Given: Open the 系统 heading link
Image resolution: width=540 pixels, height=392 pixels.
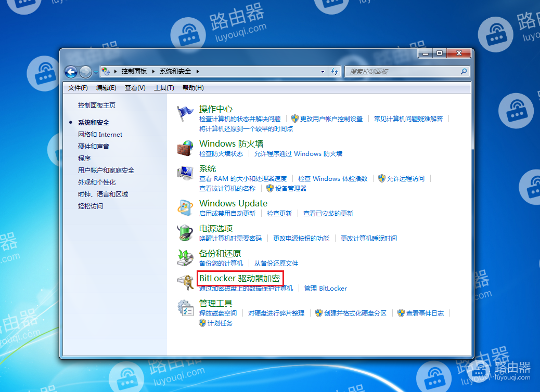Looking at the screenshot, I should pyautogui.click(x=208, y=168).
